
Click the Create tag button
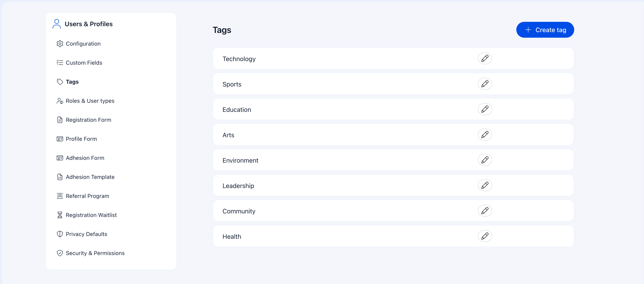click(545, 30)
